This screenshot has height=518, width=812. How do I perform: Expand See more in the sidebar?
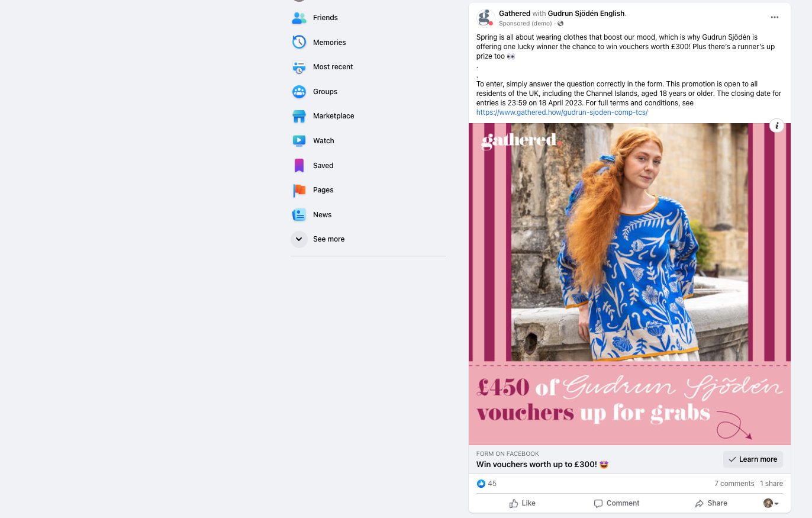299,239
